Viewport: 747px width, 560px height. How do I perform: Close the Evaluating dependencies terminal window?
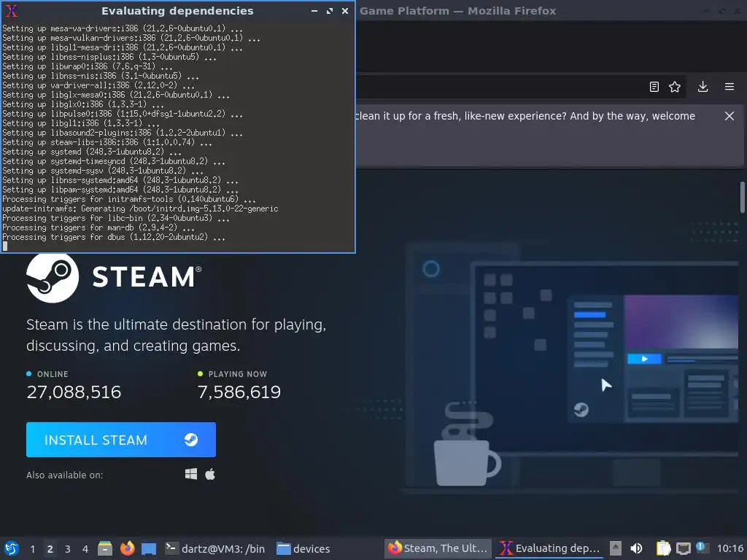pyautogui.click(x=345, y=10)
